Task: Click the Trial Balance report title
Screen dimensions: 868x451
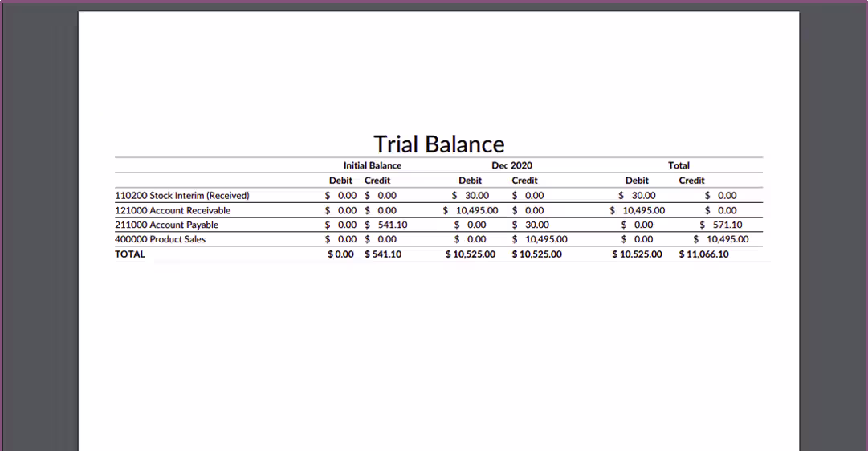Action: tap(439, 144)
